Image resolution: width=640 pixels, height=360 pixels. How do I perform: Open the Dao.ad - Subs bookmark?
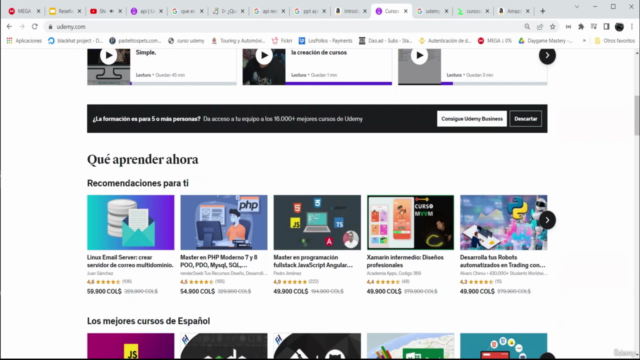tap(385, 41)
